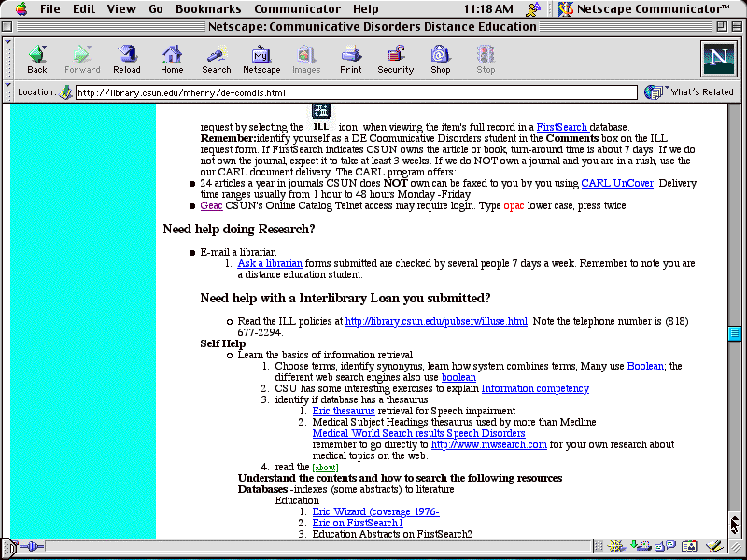
Task: Click the menu bar clock
Action: (x=488, y=8)
